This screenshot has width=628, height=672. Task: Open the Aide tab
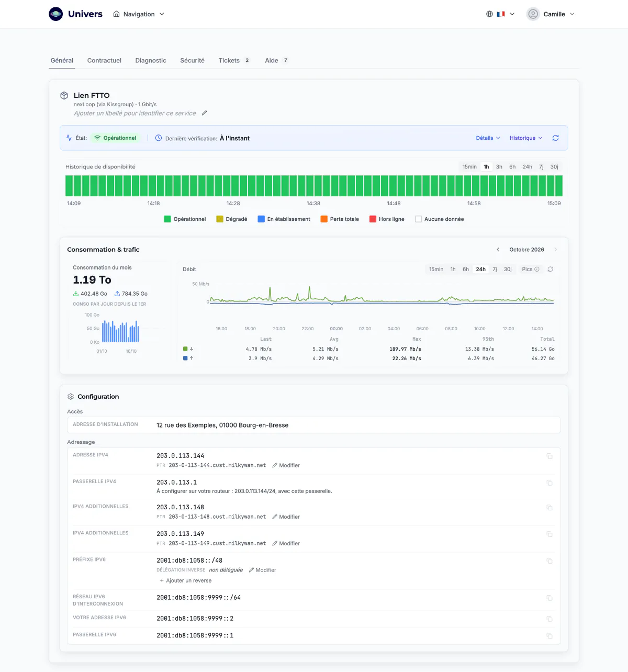tap(277, 61)
